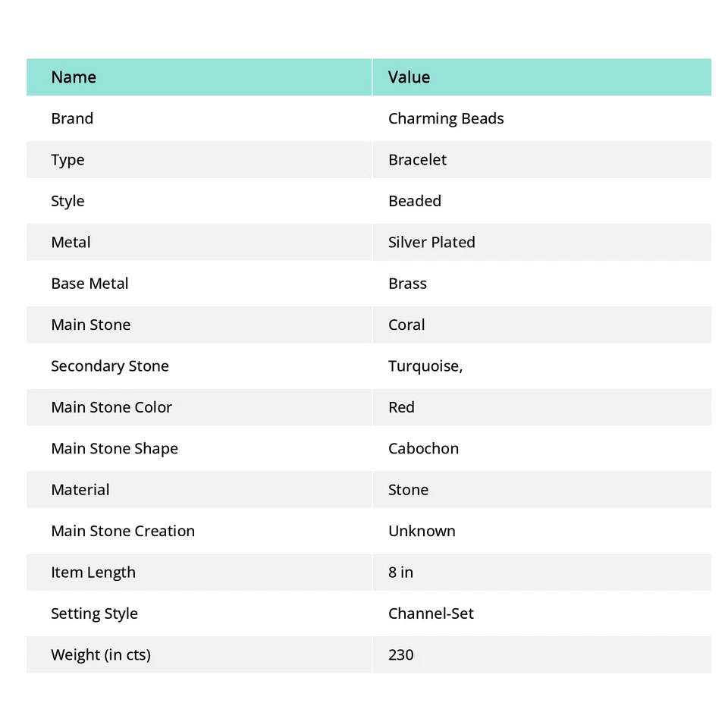This screenshot has height=728, width=728.
Task: Select the Bracelet type value
Action: [417, 160]
